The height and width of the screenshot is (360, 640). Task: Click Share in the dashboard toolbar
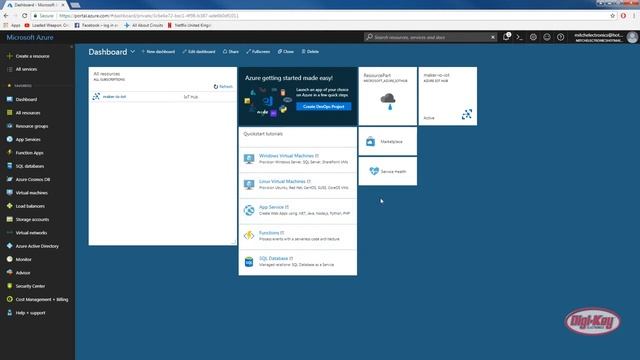point(231,52)
